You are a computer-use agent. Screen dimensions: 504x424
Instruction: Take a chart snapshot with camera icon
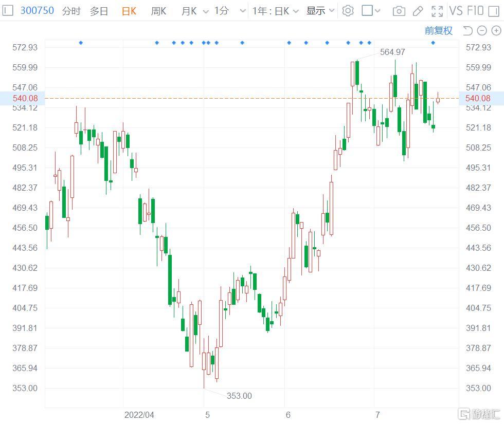coord(399,11)
